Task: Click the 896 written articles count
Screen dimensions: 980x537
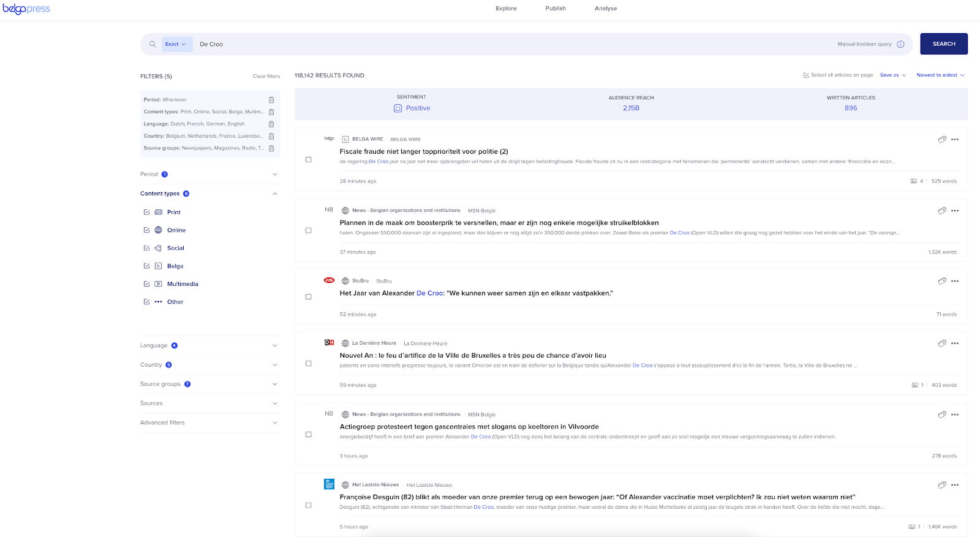Action: (x=851, y=108)
